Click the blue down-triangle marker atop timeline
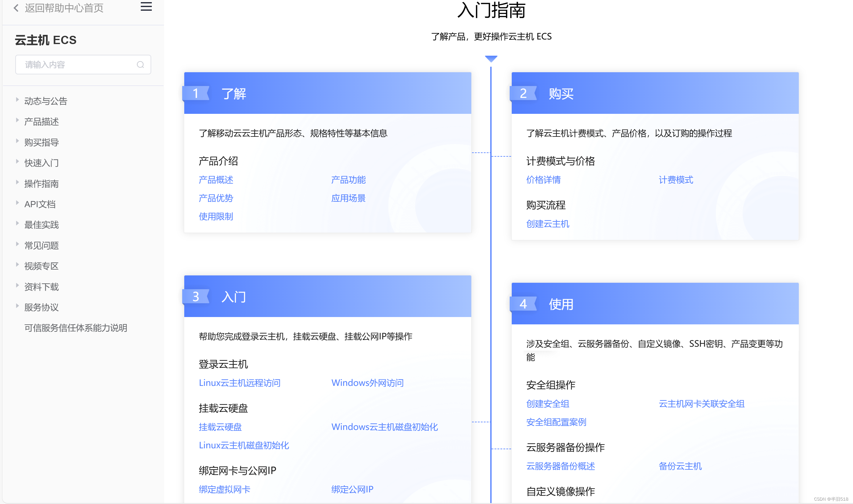Image resolution: width=853 pixels, height=504 pixels. coord(491,59)
